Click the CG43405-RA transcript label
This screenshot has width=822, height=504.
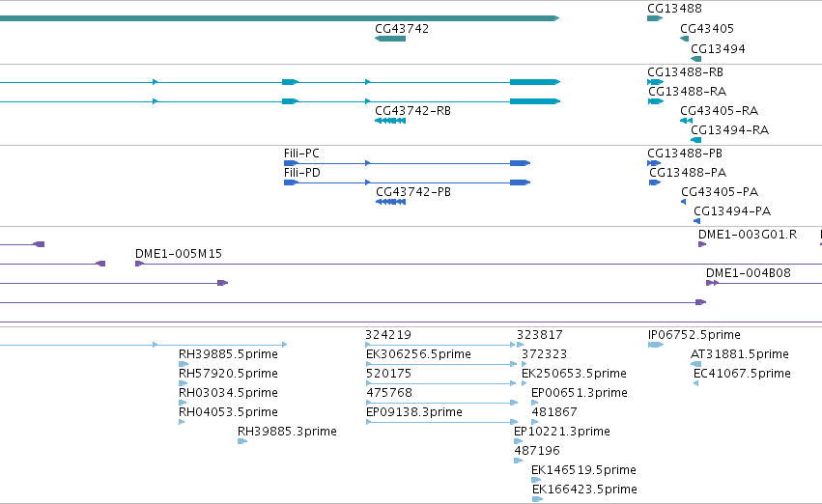coord(720,111)
